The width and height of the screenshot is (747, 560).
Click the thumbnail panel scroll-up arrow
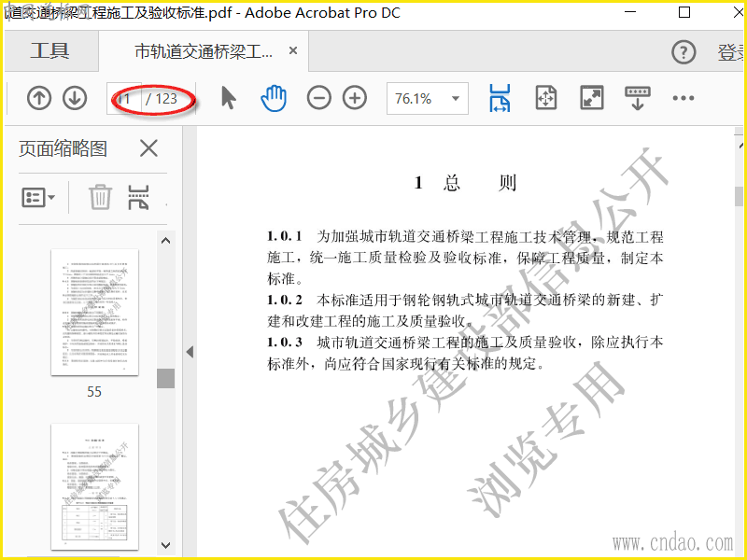pyautogui.click(x=166, y=241)
